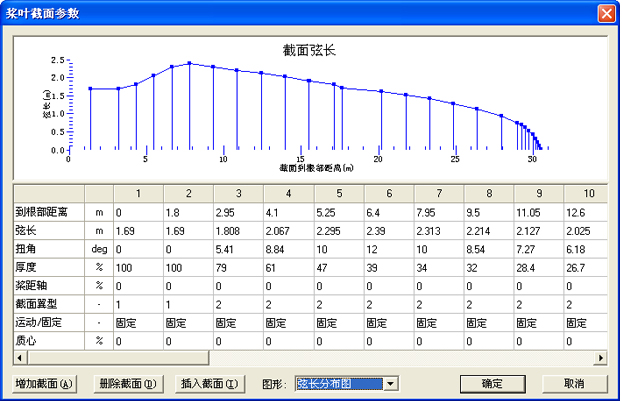Image resolution: width=622 pixels, height=401 pixels.
Task: Select the 弦长 row header
Action: (48, 229)
